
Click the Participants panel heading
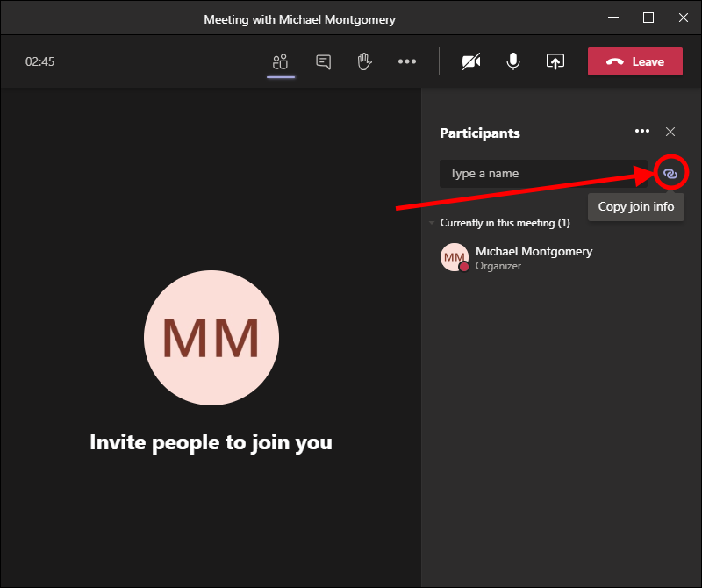click(479, 133)
